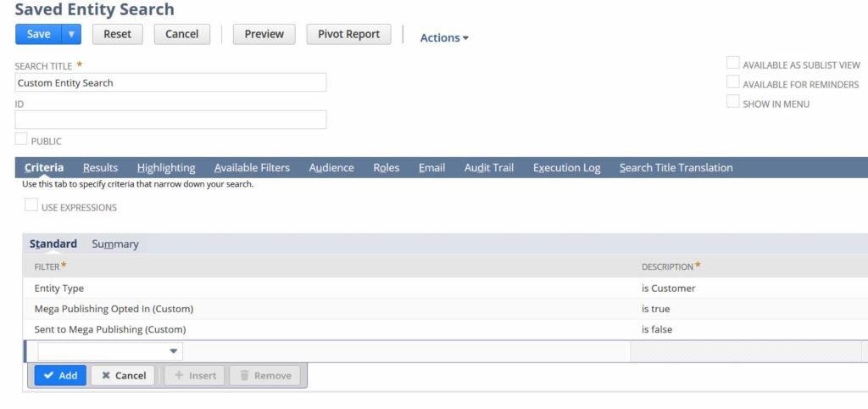Screen dimensions: 868x409
Task: Enable Show in Menu checkbox
Action: pyautogui.click(x=733, y=103)
